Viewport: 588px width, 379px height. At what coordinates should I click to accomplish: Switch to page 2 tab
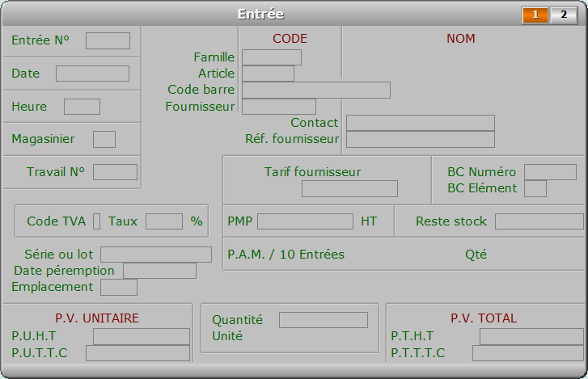(x=564, y=15)
